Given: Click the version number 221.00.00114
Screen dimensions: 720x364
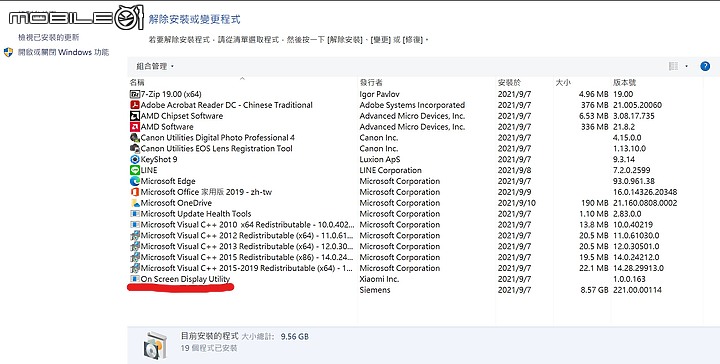Looking at the screenshot, I should pos(637,290).
